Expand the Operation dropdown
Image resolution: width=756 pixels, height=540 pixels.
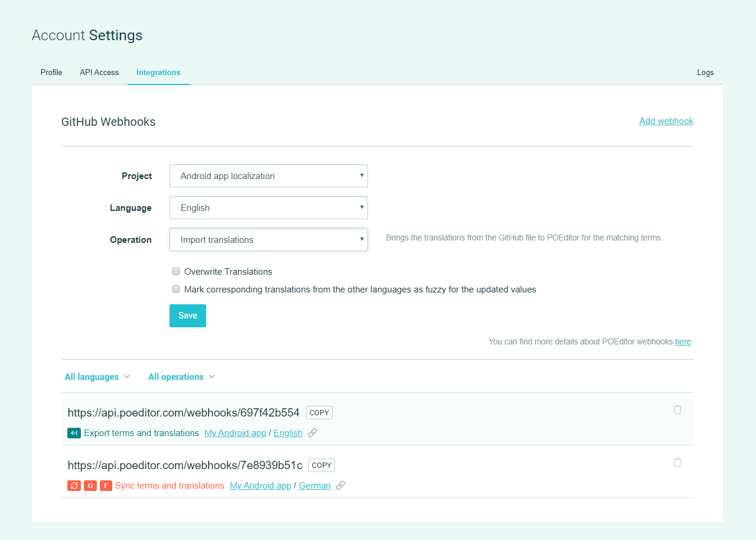[x=268, y=240]
